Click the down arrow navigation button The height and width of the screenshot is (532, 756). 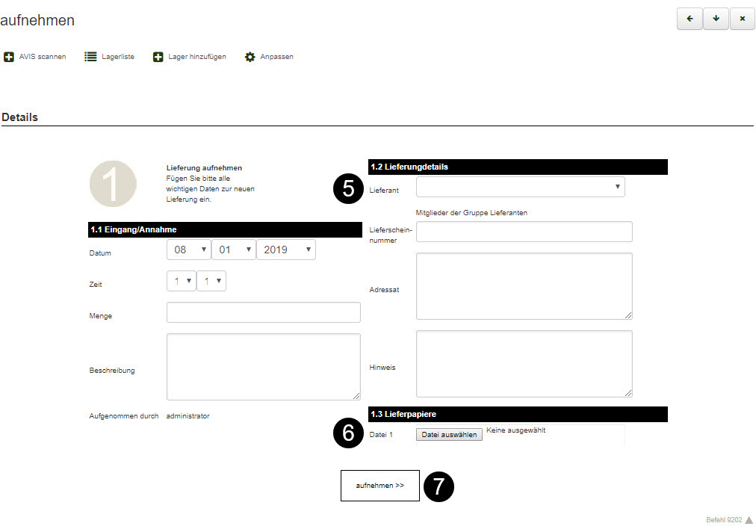pos(716,19)
